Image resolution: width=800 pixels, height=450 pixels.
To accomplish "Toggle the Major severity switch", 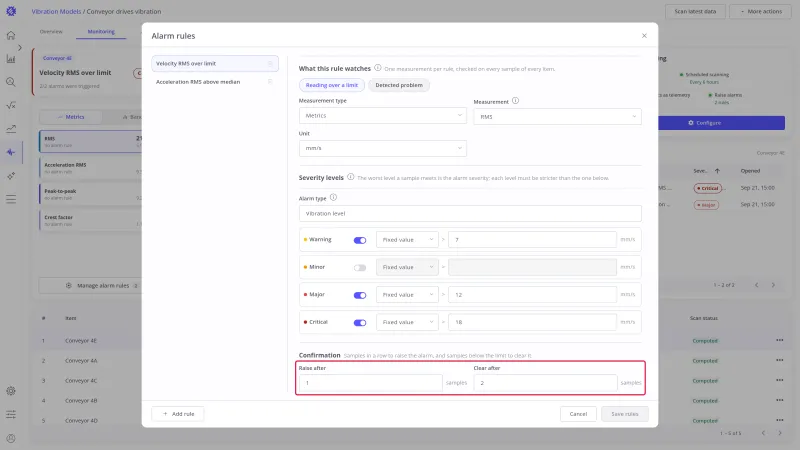I will [360, 295].
